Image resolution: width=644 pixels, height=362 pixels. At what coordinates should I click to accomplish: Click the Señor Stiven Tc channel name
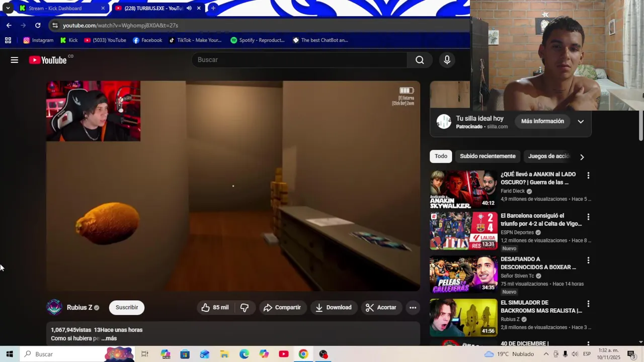[517, 276]
